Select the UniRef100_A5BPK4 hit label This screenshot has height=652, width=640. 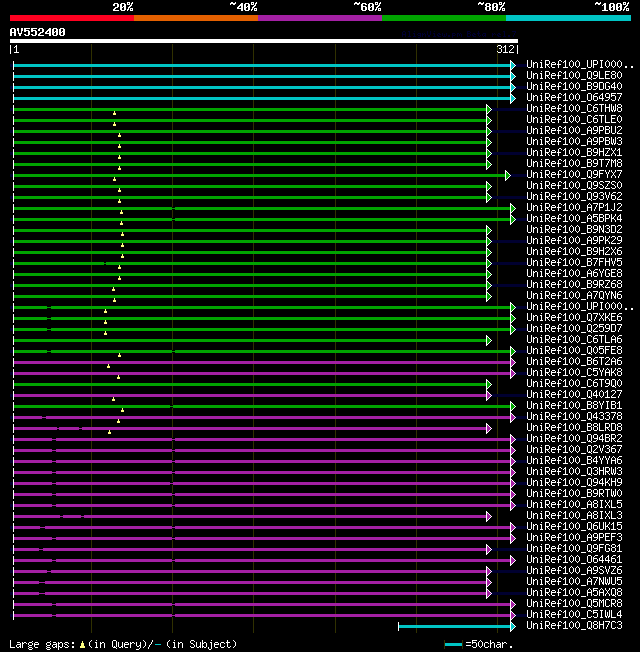pos(574,218)
